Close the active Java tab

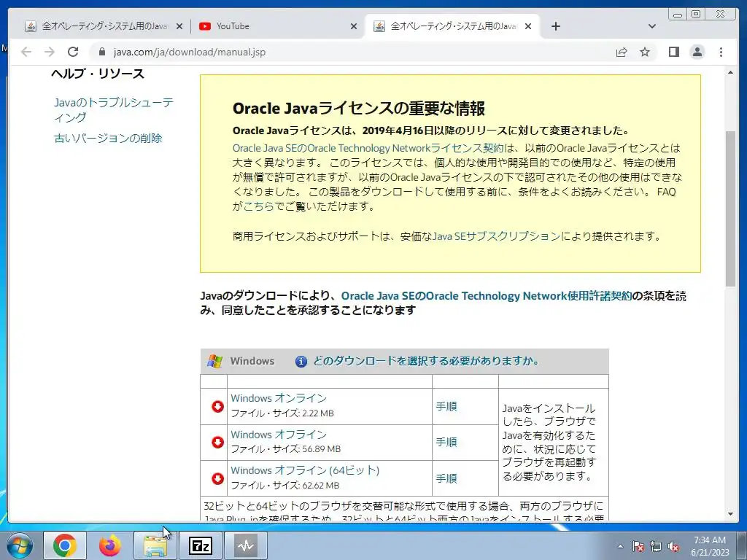(x=528, y=26)
